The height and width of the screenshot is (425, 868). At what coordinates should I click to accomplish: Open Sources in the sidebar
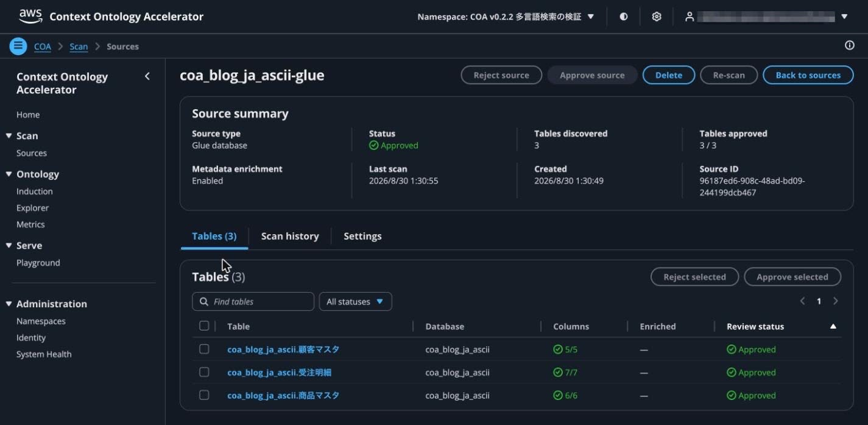click(32, 153)
